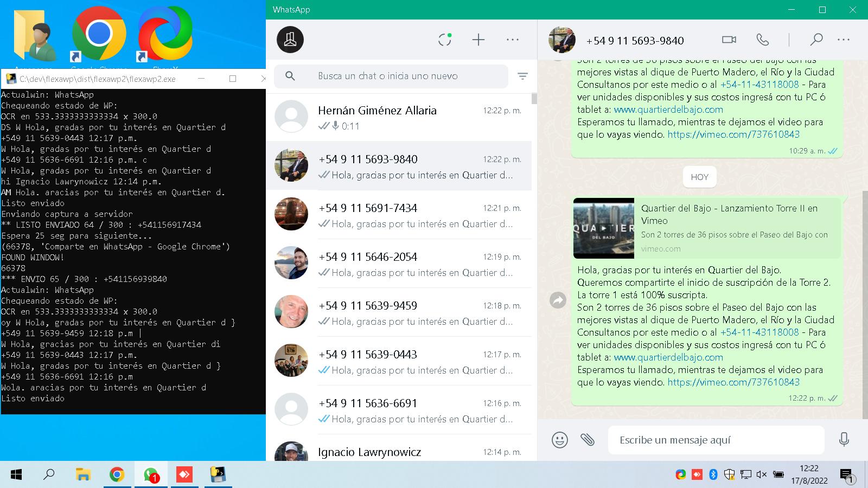Screen dimensions: 868x488
Task: Switch to Chrome in the taskbar
Action: 117,475
